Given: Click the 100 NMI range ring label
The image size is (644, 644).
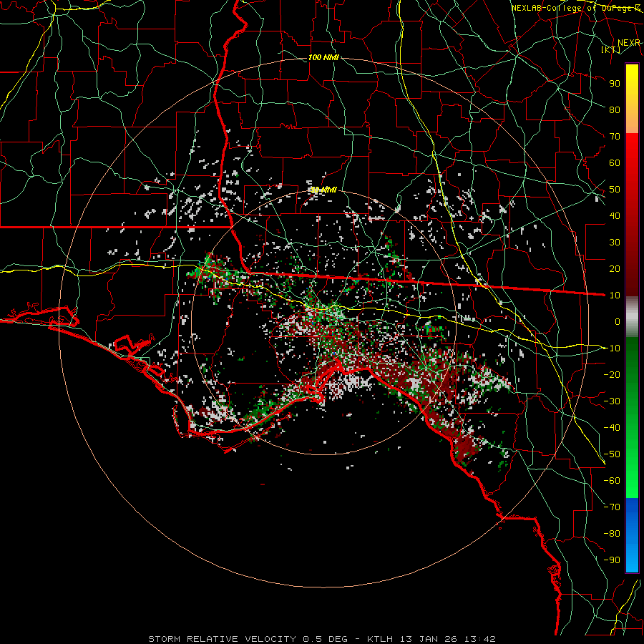Looking at the screenshot, I should point(323,57).
